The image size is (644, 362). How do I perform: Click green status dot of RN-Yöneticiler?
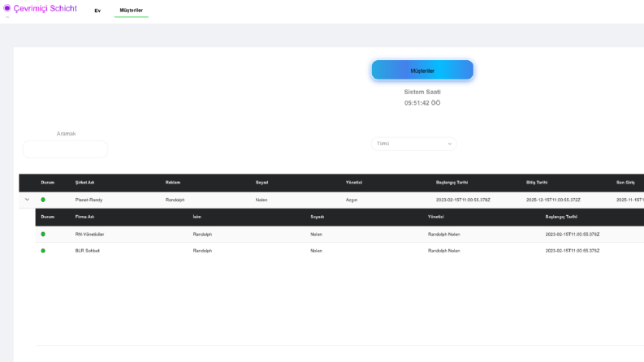pos(43,235)
